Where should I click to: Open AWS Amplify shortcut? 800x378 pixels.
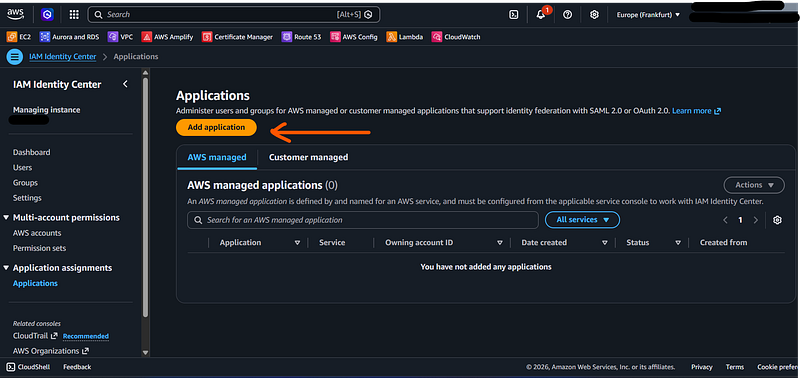[167, 37]
